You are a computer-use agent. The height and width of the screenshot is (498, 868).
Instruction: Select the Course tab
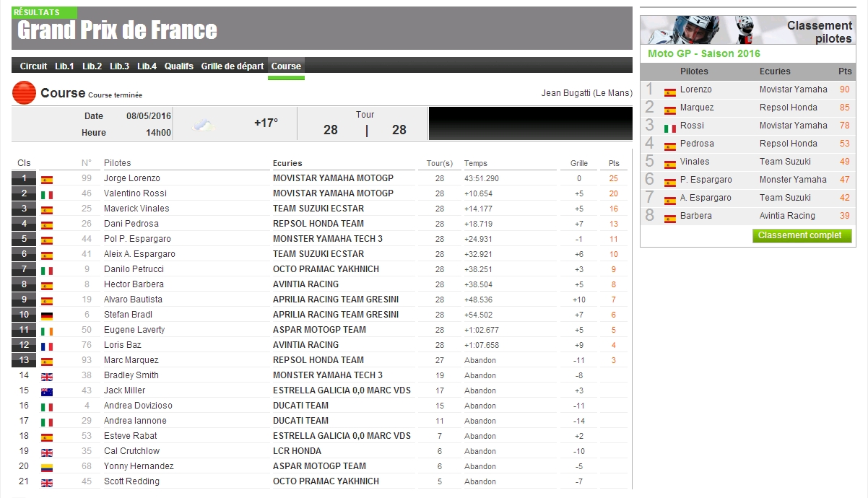click(x=286, y=66)
